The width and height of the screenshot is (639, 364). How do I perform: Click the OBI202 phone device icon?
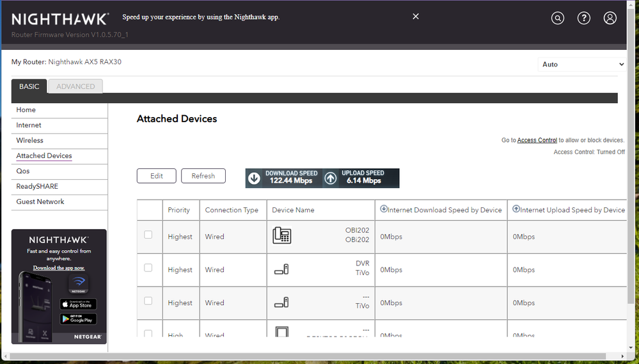point(281,235)
